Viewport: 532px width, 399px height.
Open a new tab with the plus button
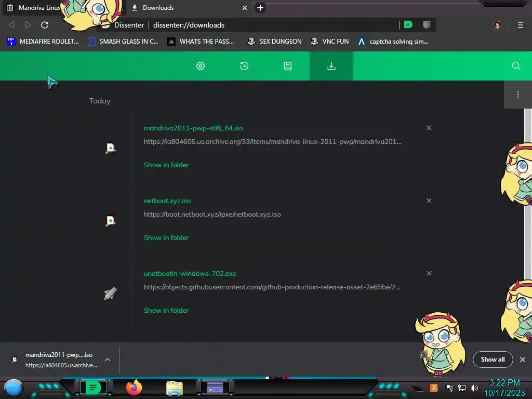tap(260, 8)
